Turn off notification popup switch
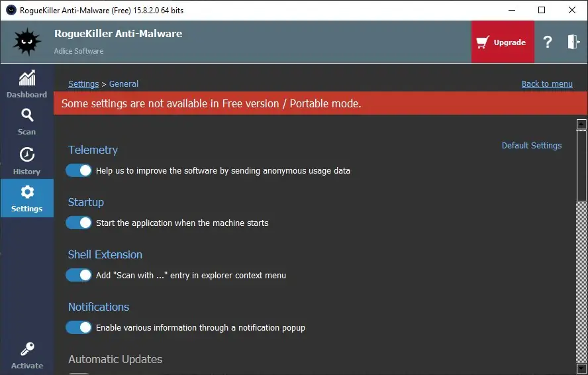The width and height of the screenshot is (588, 375). click(79, 327)
